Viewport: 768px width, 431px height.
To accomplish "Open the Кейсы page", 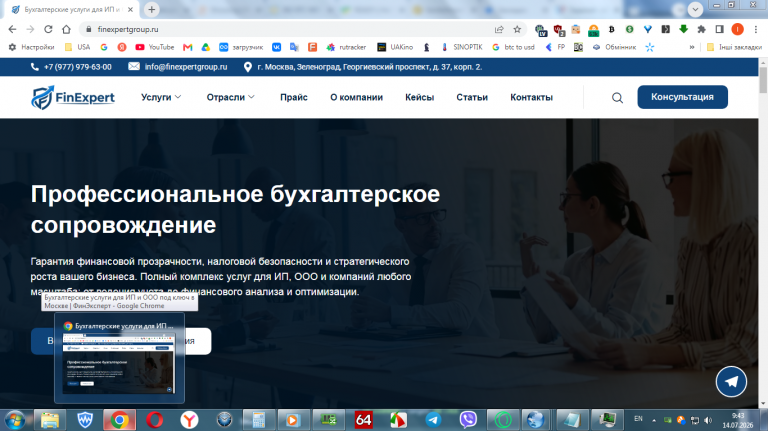I will (x=419, y=97).
